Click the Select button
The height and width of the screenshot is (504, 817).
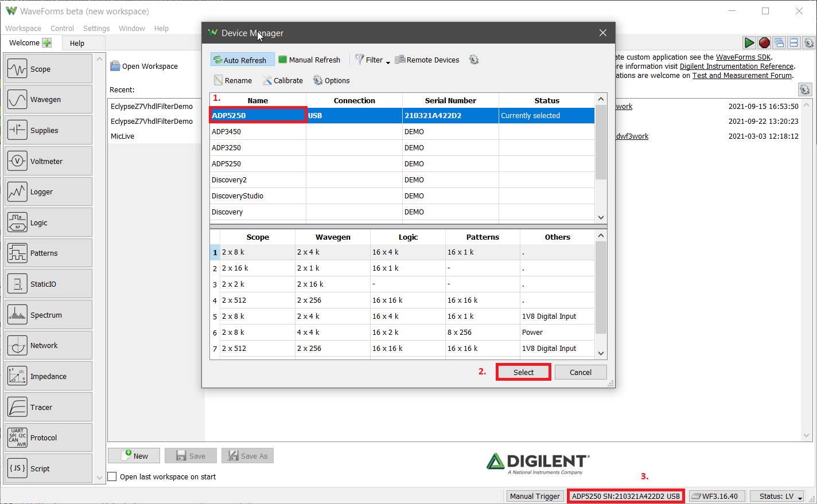pos(523,372)
